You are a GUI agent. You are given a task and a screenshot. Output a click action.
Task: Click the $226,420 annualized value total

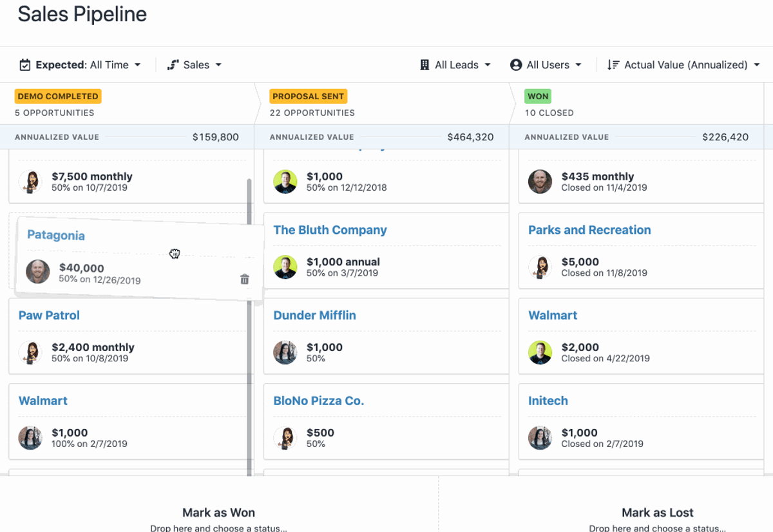click(726, 137)
